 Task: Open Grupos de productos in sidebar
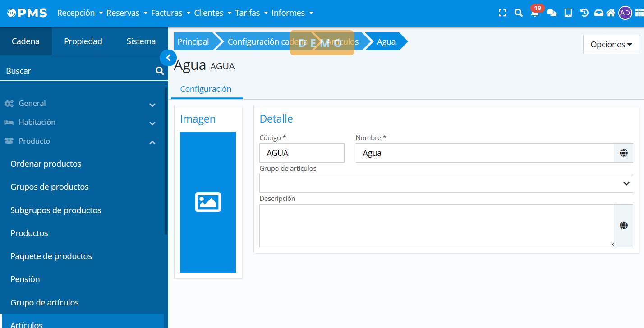pos(50,187)
